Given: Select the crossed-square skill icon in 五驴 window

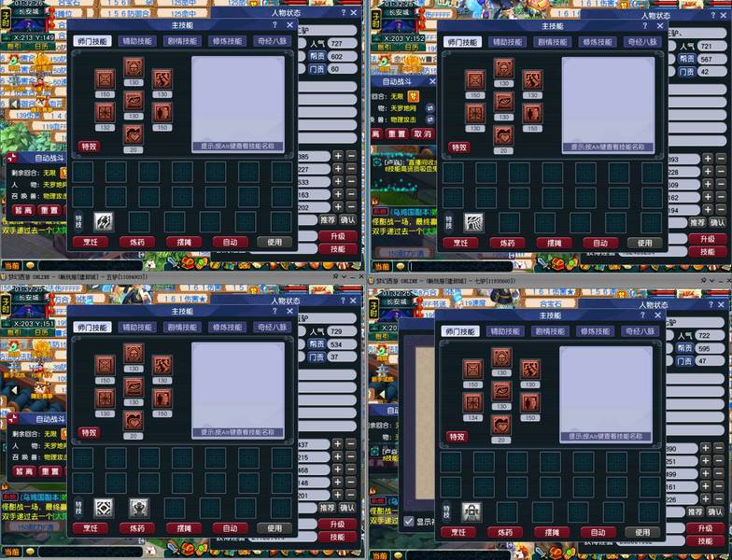Looking at the screenshot, I should (x=105, y=365).
